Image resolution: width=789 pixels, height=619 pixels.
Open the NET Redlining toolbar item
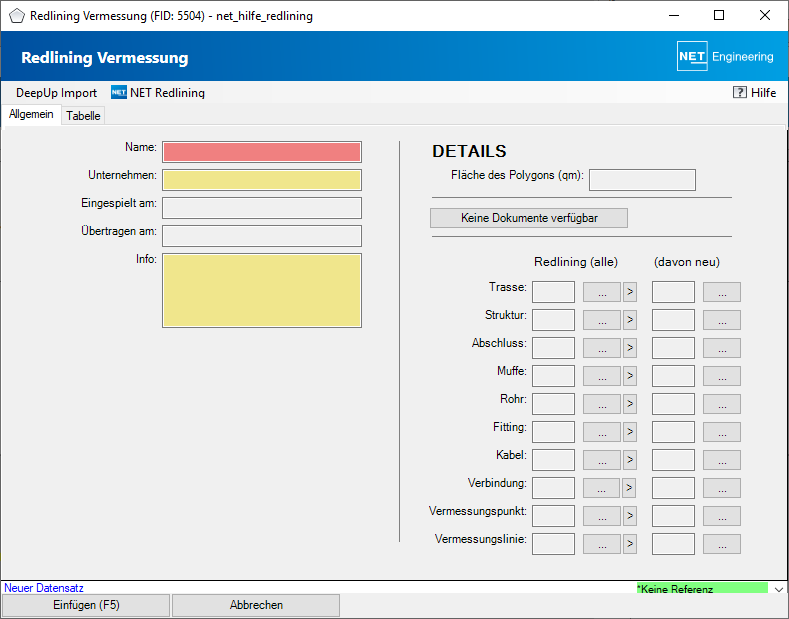pyautogui.click(x=157, y=93)
